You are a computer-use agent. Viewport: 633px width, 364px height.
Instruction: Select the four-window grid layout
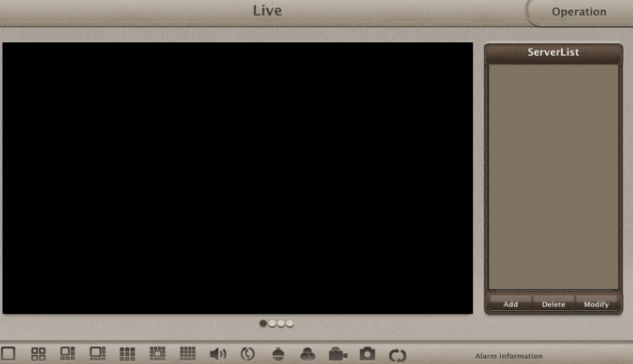click(38, 355)
